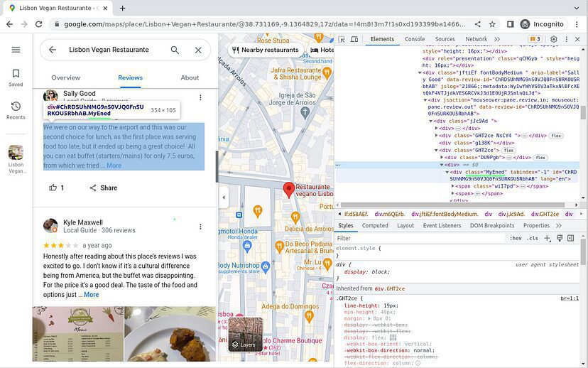This screenshot has width=588, height=368.
Task: Clear the Lisbon Vegan Restaurante search
Action: [x=198, y=50]
